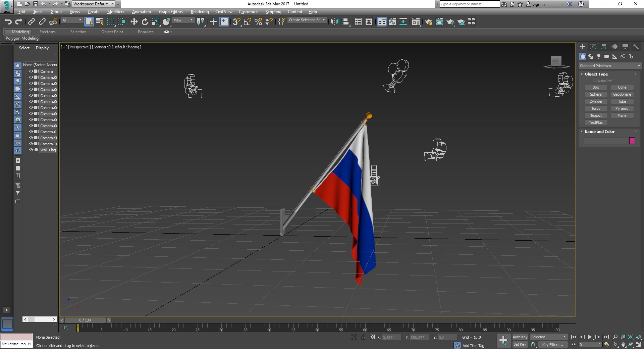
Task: Select Lights category in Create panel
Action: click(599, 56)
